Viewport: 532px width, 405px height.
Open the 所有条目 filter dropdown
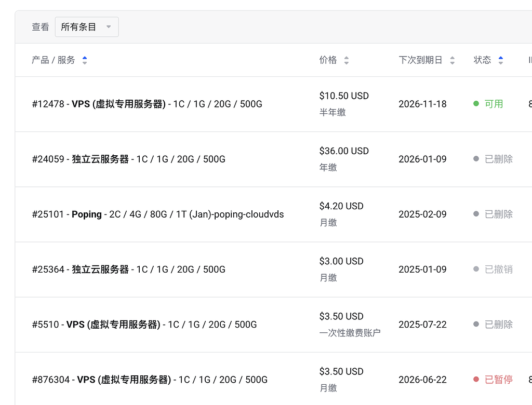tap(87, 27)
